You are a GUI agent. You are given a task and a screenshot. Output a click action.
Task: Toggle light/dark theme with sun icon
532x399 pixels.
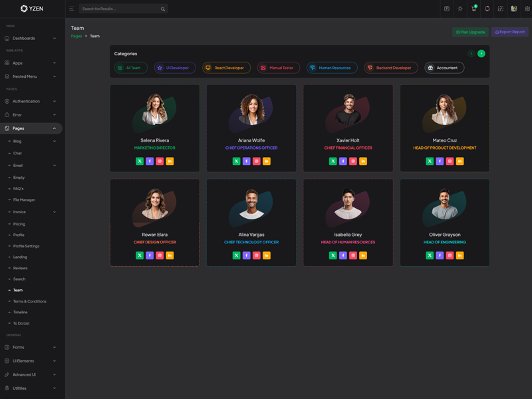[x=460, y=9]
